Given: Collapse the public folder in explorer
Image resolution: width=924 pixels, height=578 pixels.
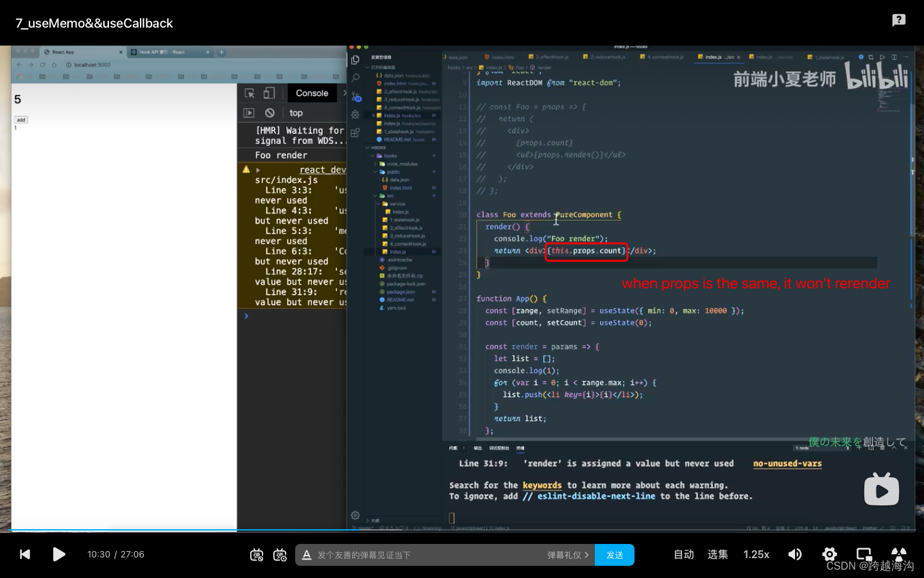Looking at the screenshot, I should coord(393,172).
